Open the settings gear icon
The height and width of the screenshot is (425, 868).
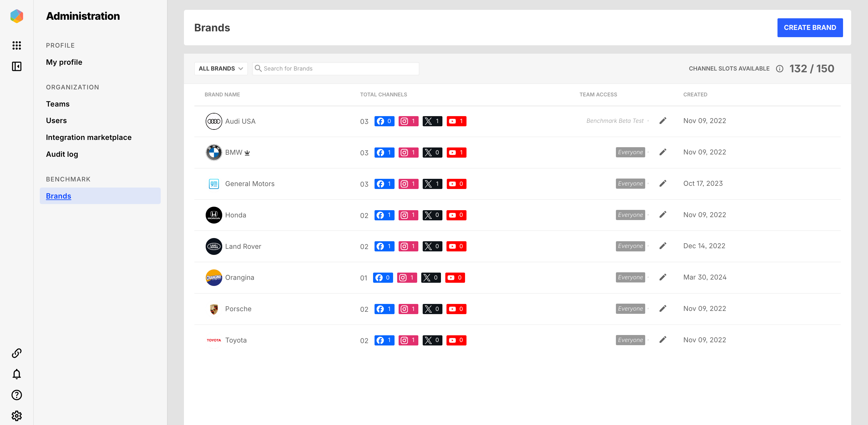[x=17, y=415]
